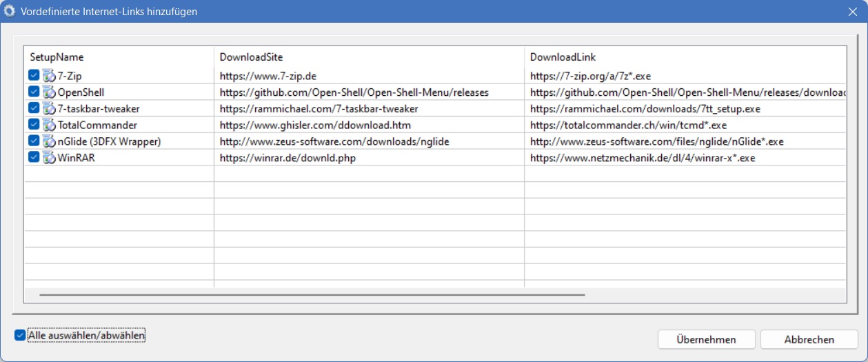Click the setup icon beside 7-Zip
Screen dimensions: 868x362
click(49, 75)
